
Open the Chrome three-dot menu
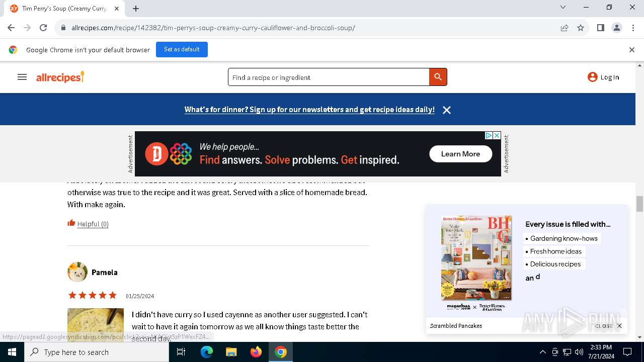click(633, 28)
